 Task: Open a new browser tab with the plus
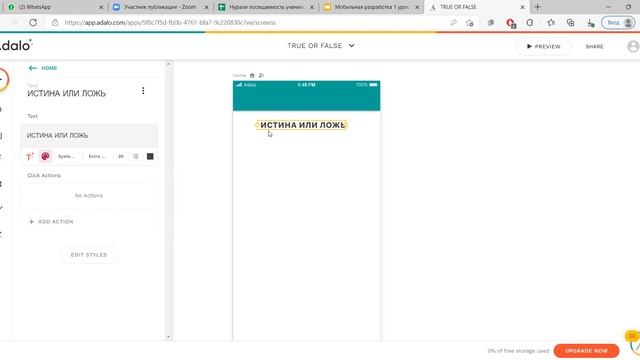pos(538,7)
